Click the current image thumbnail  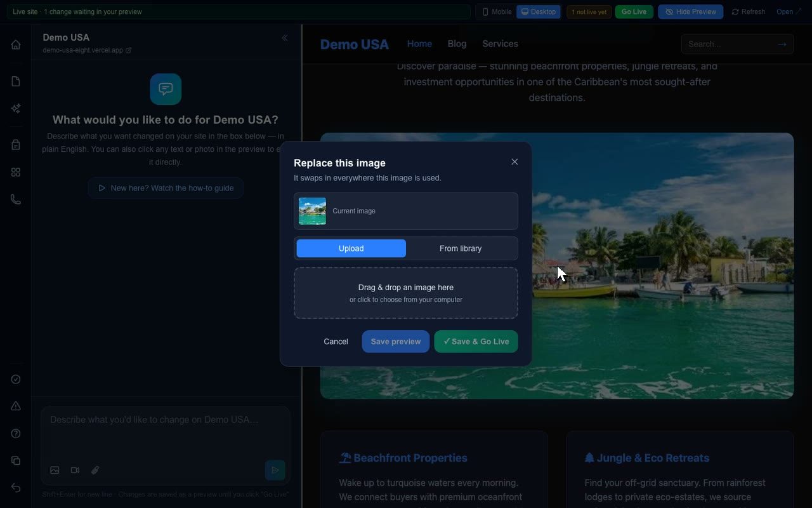pyautogui.click(x=312, y=211)
